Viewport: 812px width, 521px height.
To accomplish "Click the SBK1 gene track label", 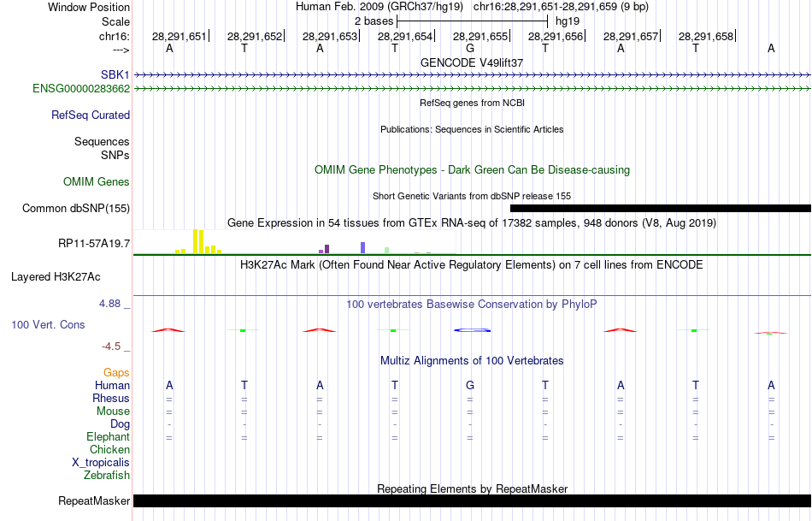I will [x=115, y=75].
